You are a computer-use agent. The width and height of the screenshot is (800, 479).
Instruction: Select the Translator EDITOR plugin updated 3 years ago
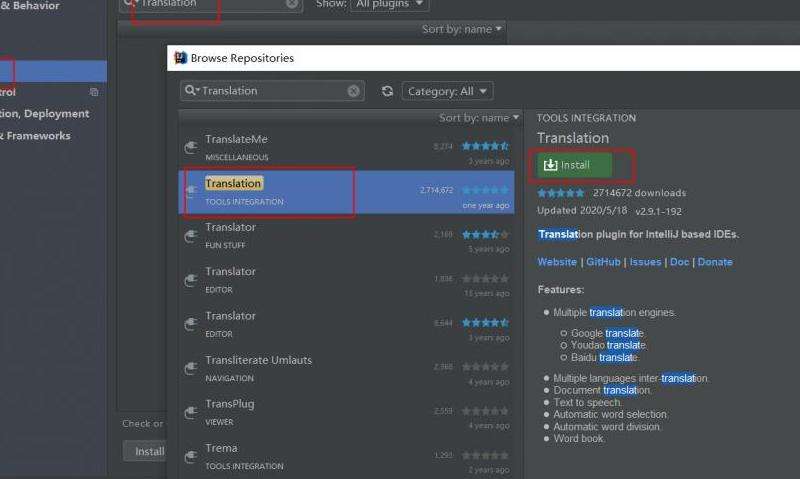[x=346, y=324]
